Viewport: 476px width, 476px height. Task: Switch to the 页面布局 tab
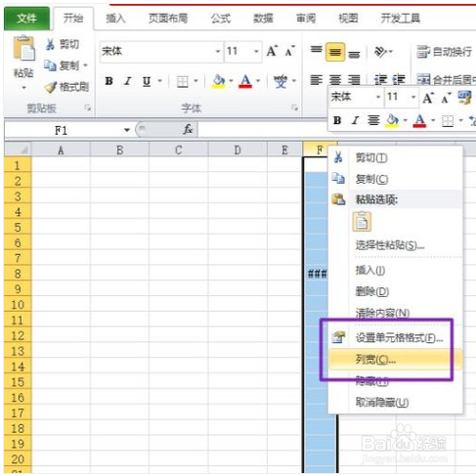point(168,19)
